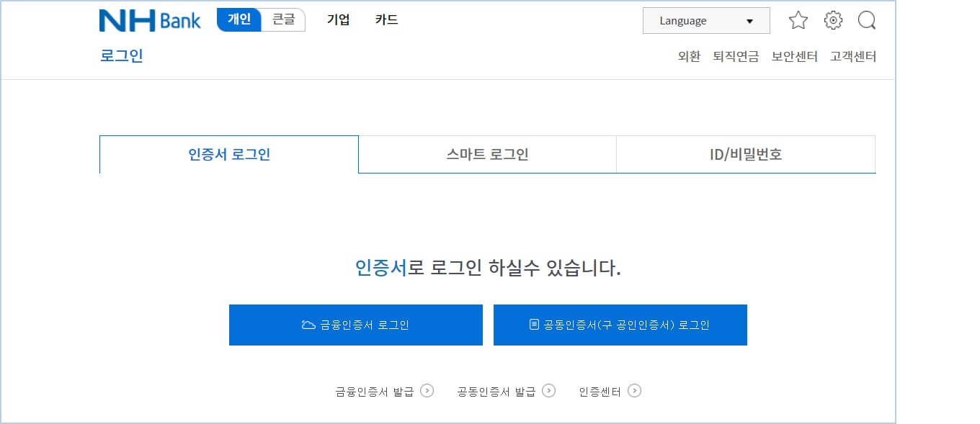
Task: Click the arrow icon next to 금융인증서 발급
Action: point(429,391)
